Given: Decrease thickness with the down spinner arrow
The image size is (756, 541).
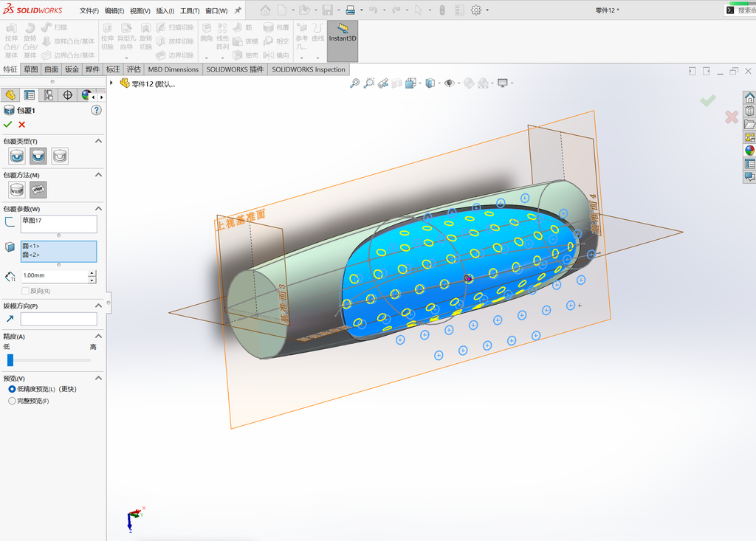Looking at the screenshot, I should click(x=92, y=280).
